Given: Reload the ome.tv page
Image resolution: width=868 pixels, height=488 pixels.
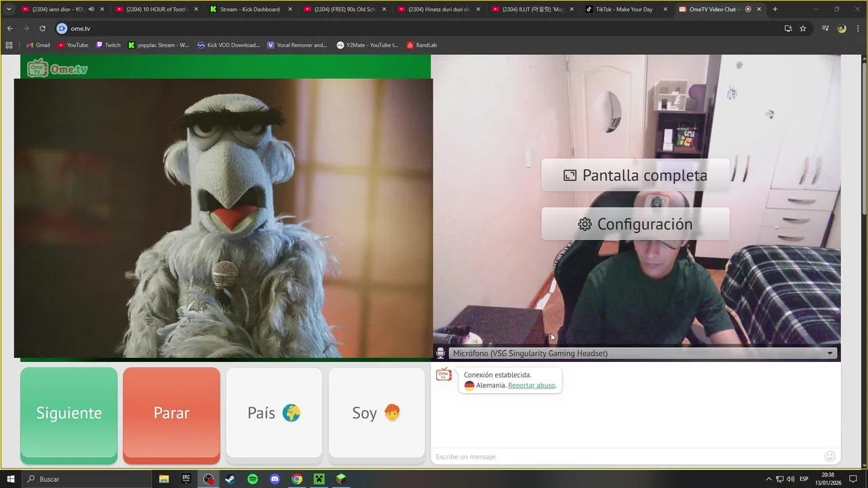Looking at the screenshot, I should coord(42,28).
